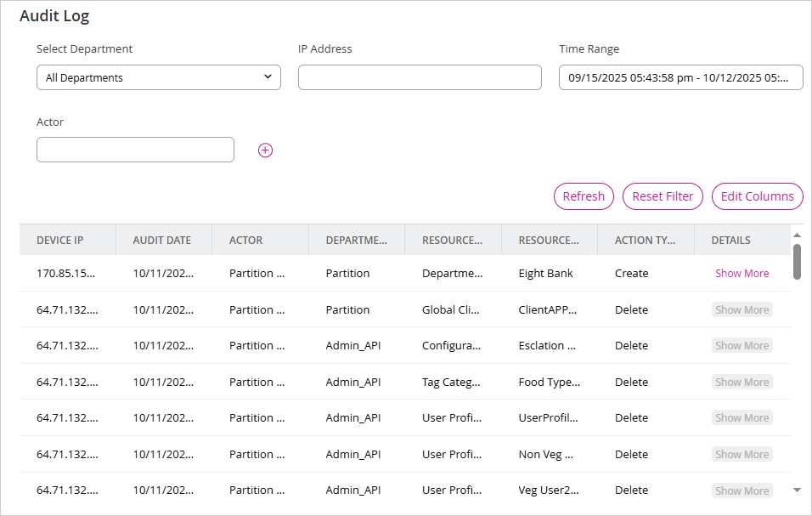Click the Audit Log page heading
Screen dimensions: 812x516
tap(54, 16)
